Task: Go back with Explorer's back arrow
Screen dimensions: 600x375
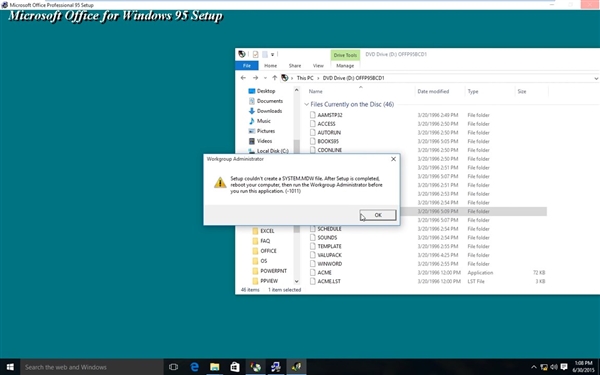Action: tap(243, 78)
